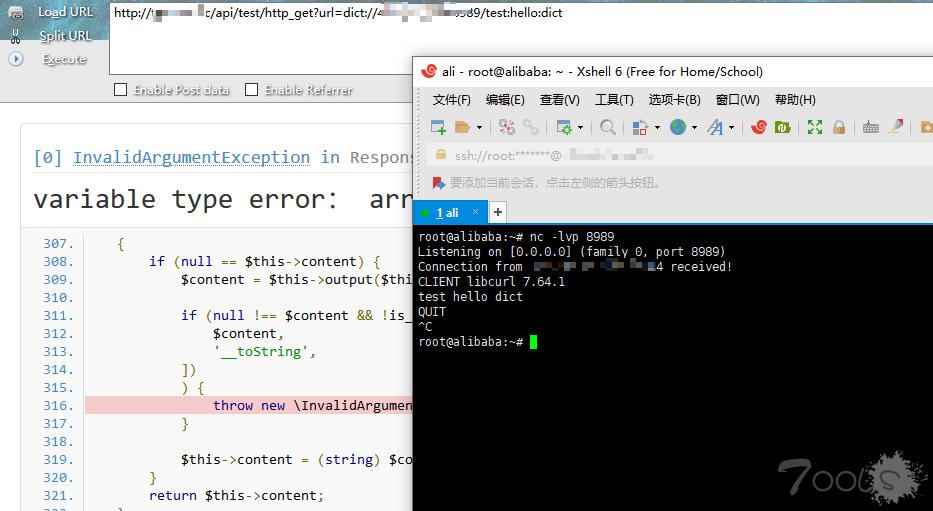This screenshot has height=511, width=933.
Task: Click highlighted code line 316
Action: coord(249,405)
